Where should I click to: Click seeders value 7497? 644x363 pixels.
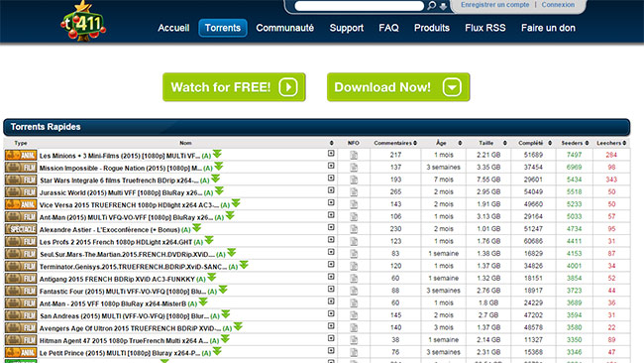pos(575,155)
